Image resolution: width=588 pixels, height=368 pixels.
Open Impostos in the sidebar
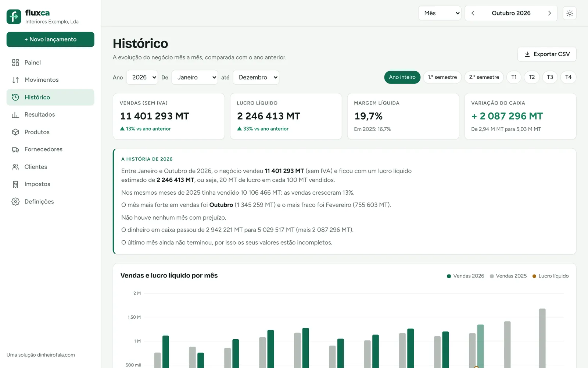(x=50, y=184)
